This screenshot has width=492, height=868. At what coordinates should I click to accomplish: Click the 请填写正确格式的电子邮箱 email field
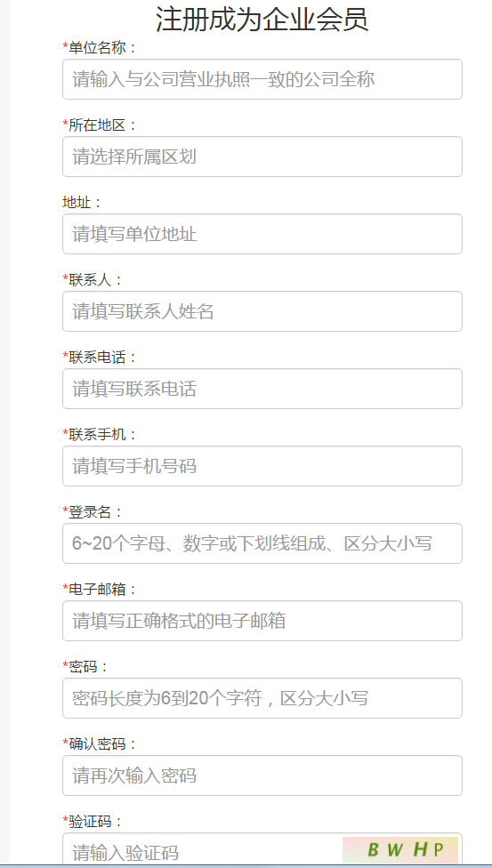pos(262,621)
